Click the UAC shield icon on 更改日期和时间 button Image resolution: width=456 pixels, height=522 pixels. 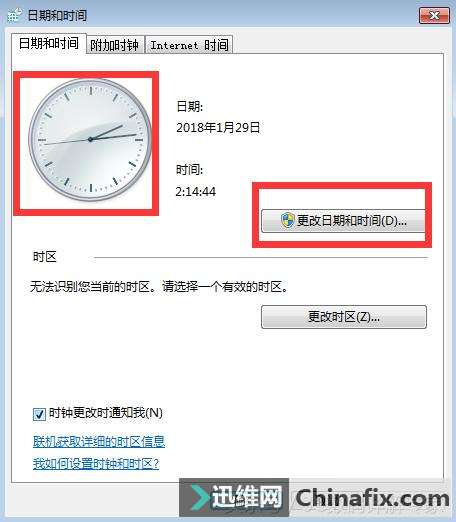287,220
